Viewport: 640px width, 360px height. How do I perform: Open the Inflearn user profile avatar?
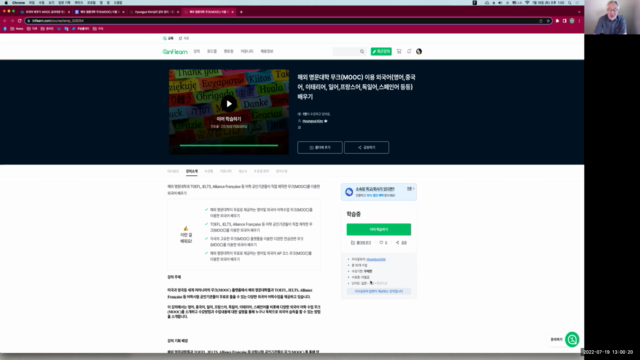tap(419, 51)
